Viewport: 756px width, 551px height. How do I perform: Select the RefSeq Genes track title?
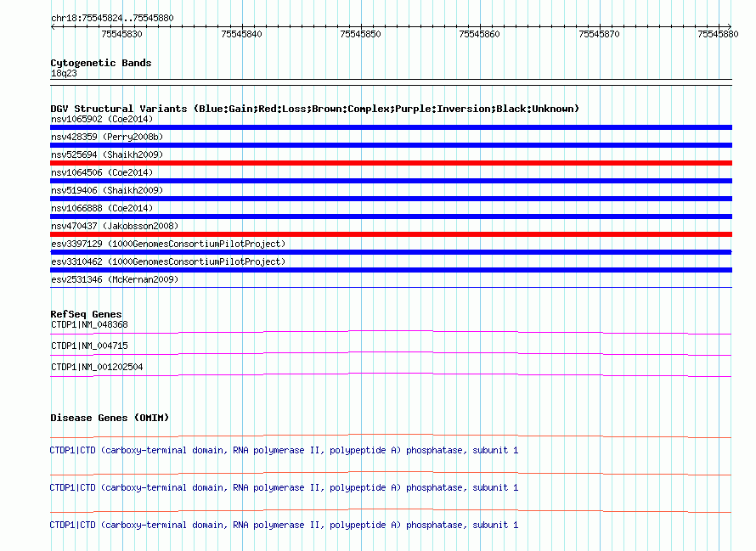[86, 314]
